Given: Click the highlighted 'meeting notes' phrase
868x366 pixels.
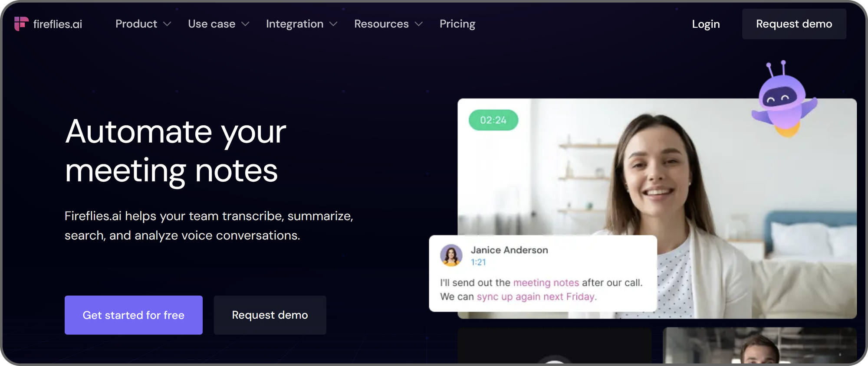Looking at the screenshot, I should (546, 283).
